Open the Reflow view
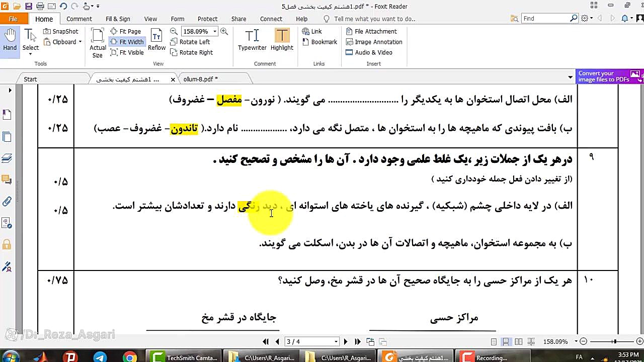Screen dimensions: 644x362 coord(156,40)
